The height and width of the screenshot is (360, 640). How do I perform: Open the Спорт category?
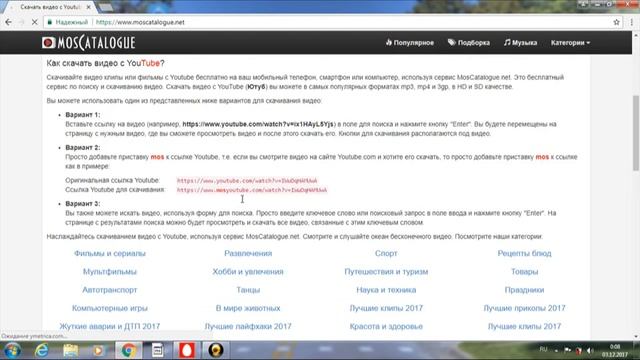tap(386, 253)
